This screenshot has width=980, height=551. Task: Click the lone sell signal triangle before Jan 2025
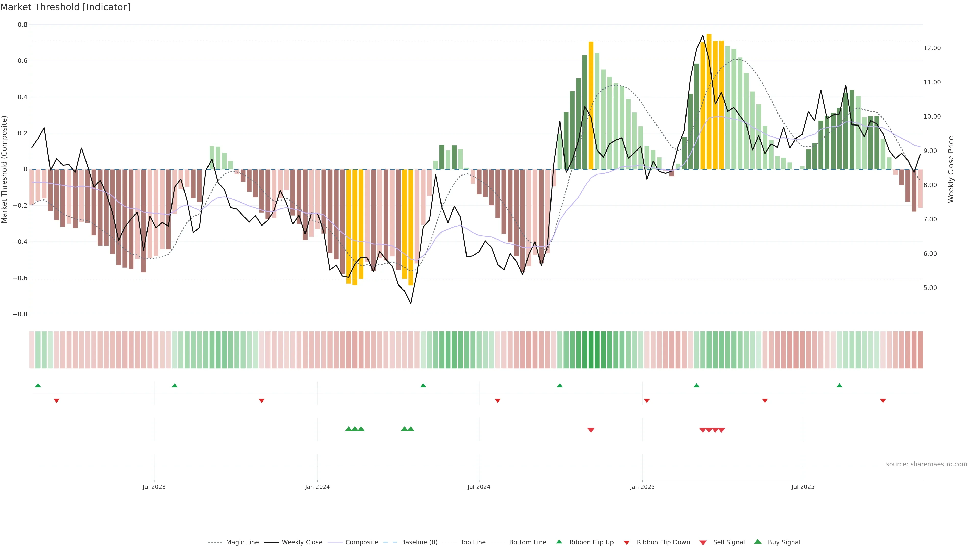point(591,430)
